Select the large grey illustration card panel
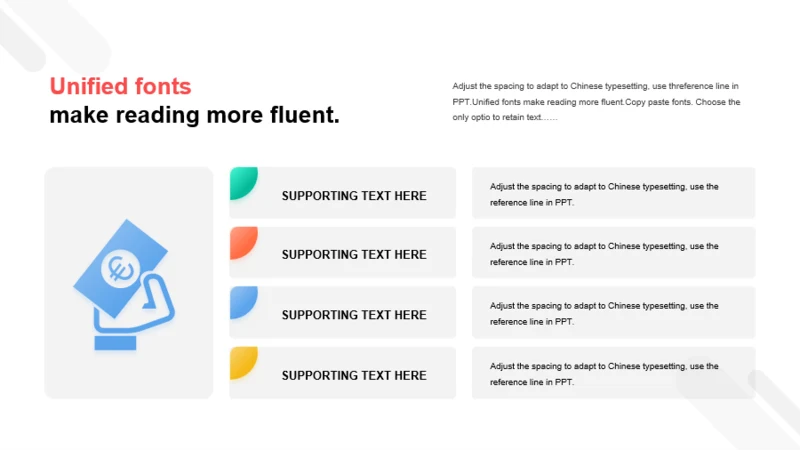This screenshot has height=450, width=800. pyautogui.click(x=129, y=283)
